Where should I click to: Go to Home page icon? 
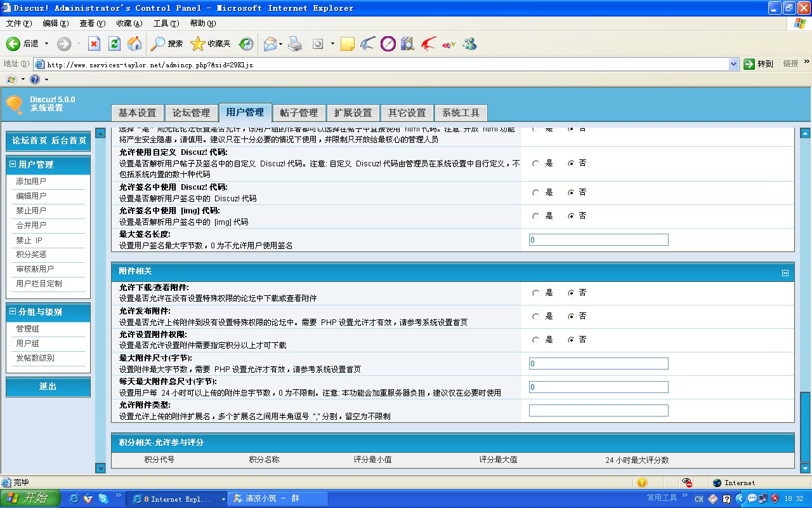pos(134,44)
